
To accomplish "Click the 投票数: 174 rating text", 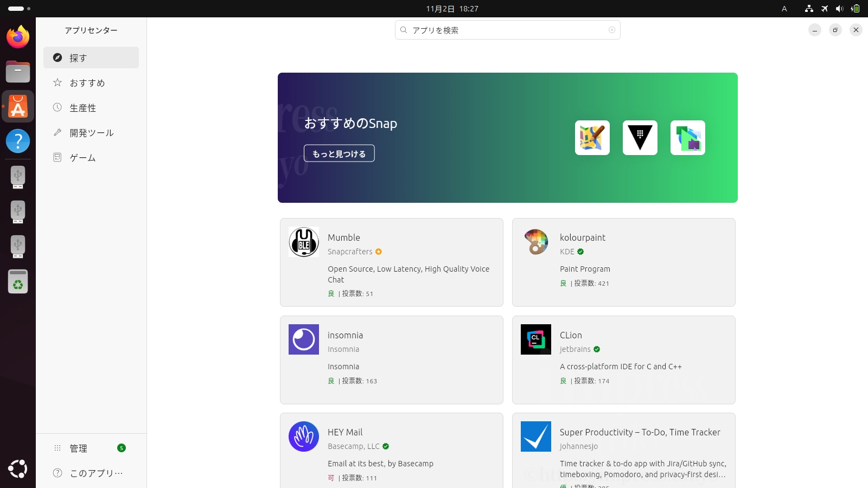I will click(x=591, y=381).
